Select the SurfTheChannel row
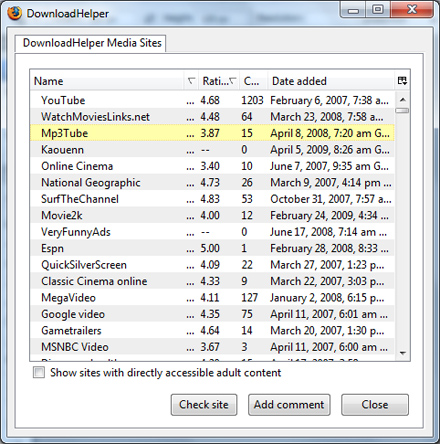The image size is (440, 444). click(212, 199)
